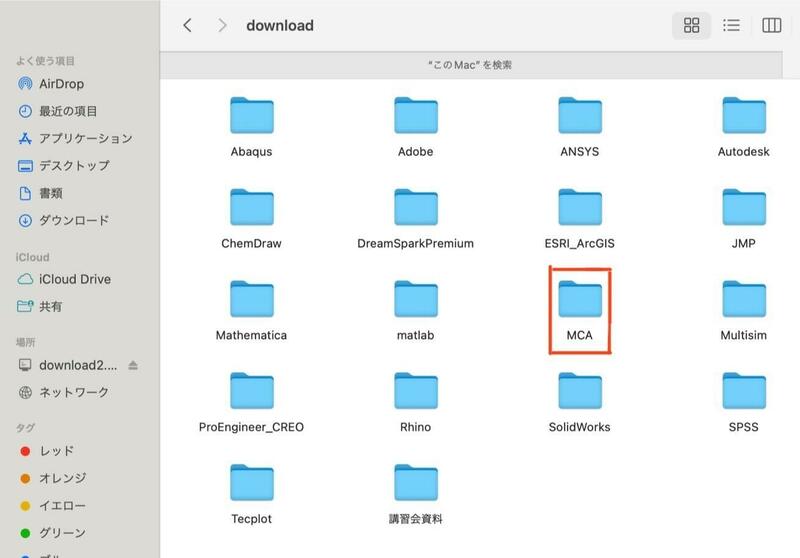The height and width of the screenshot is (558, 800).
Task: Click the iCloud section header
Action: (x=33, y=257)
